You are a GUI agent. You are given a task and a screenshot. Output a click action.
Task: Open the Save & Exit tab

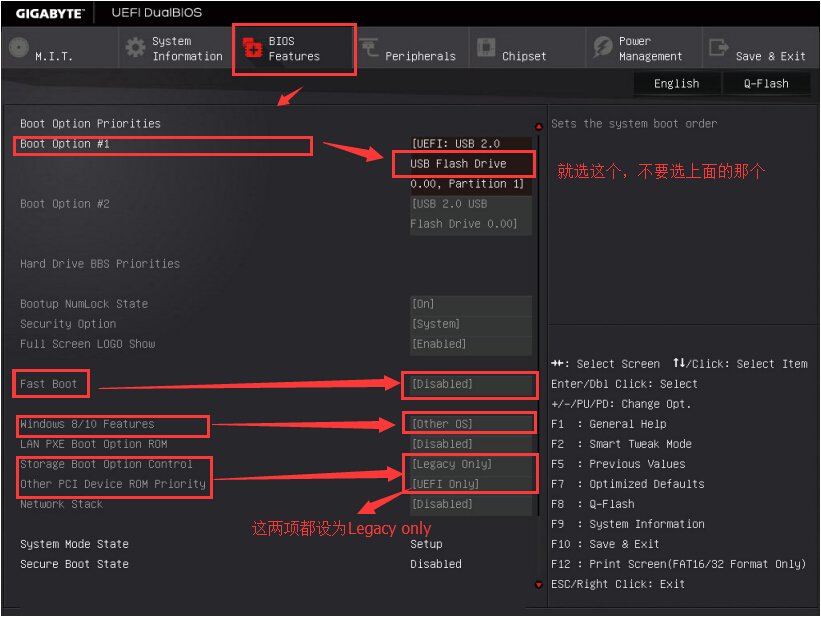[x=761, y=48]
